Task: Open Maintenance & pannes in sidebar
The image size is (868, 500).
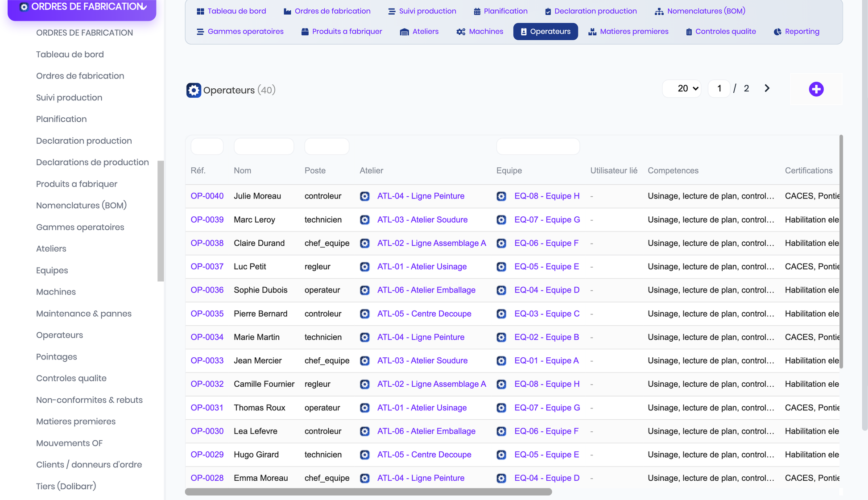Action: [x=84, y=314]
